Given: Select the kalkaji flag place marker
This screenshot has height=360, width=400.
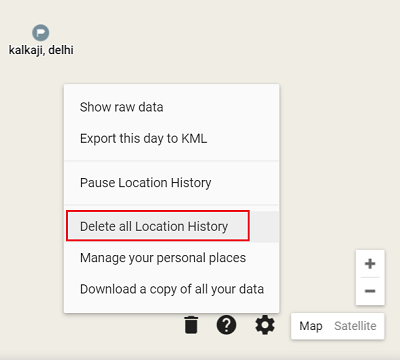Looking at the screenshot, I should (41, 33).
